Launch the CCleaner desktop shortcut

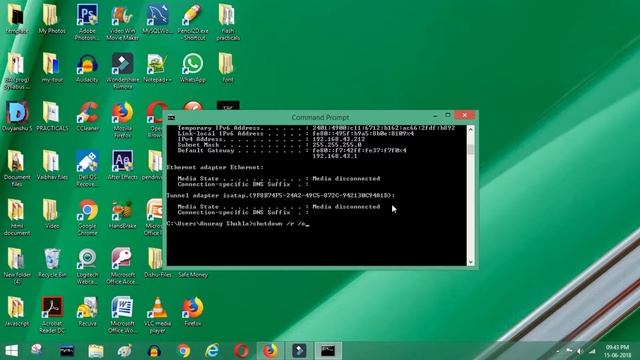pos(87,116)
